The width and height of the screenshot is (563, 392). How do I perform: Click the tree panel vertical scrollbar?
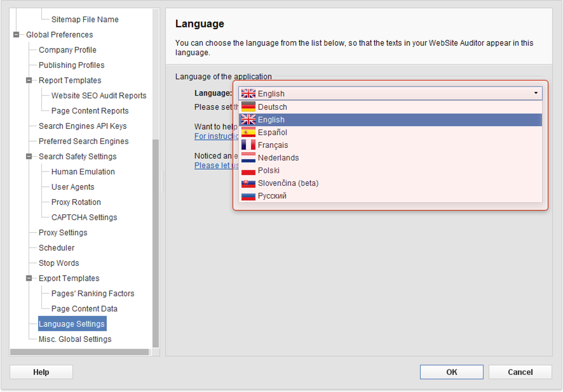tap(156, 243)
